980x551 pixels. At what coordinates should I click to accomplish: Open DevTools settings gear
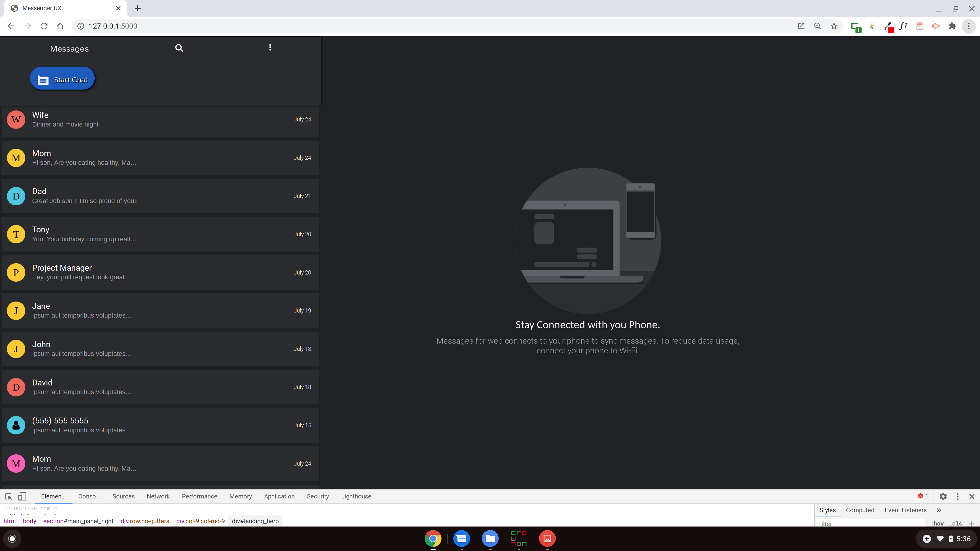(943, 496)
